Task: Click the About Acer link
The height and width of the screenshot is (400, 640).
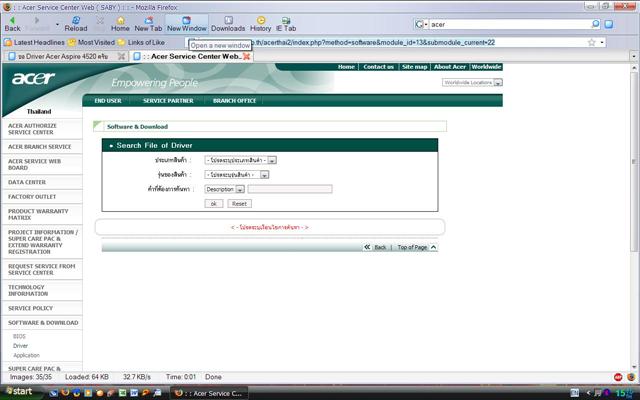Action: point(450,67)
